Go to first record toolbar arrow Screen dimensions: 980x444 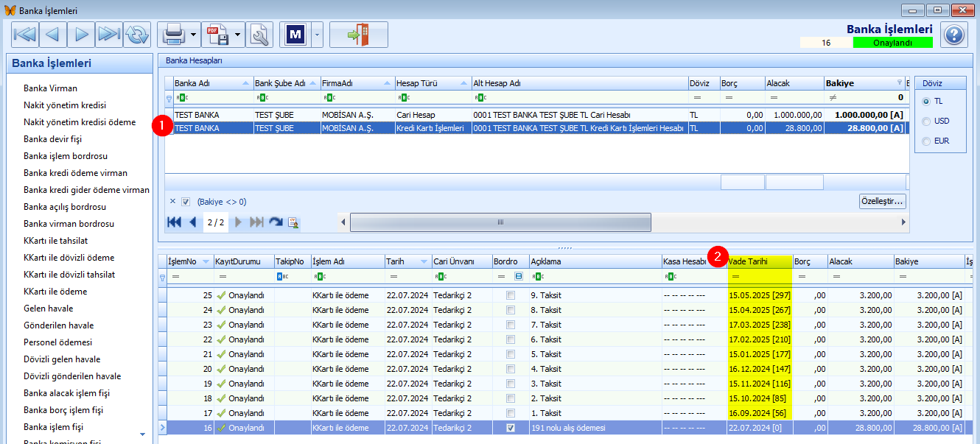25,34
